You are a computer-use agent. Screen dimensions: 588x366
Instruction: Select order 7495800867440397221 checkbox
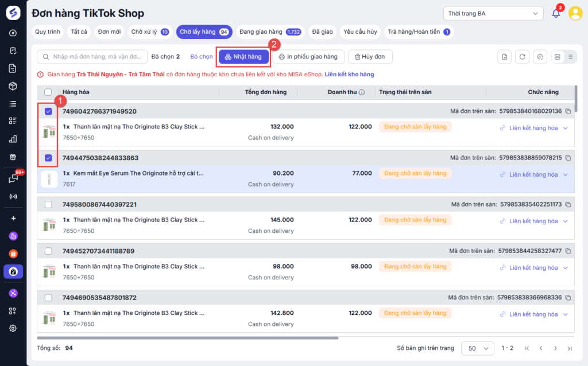tap(48, 204)
